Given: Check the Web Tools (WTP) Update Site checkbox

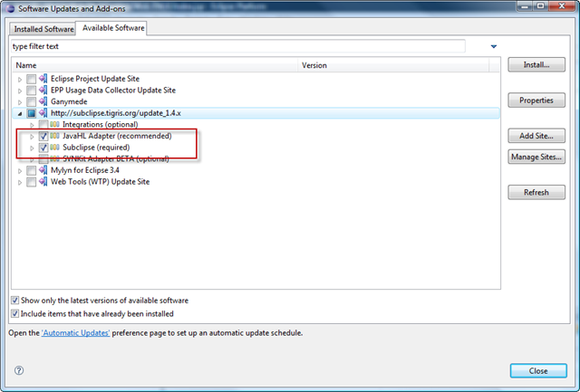Looking at the screenshot, I should pyautogui.click(x=32, y=182).
